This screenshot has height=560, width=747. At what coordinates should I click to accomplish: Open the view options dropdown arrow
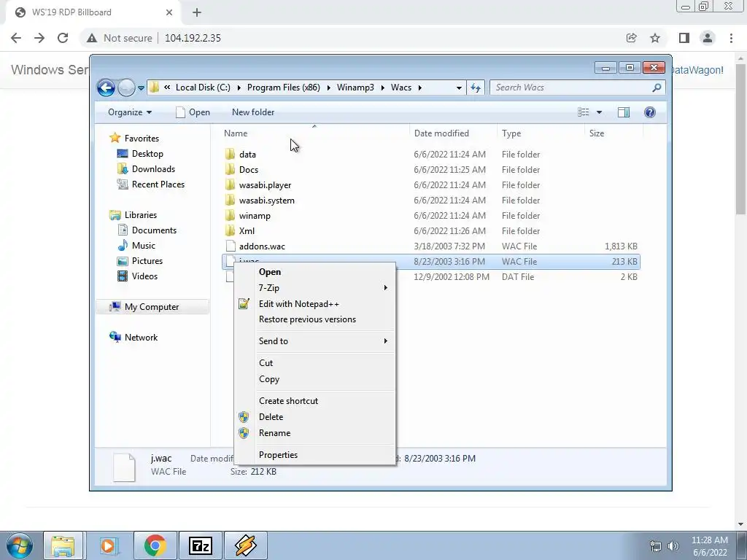pyautogui.click(x=600, y=112)
